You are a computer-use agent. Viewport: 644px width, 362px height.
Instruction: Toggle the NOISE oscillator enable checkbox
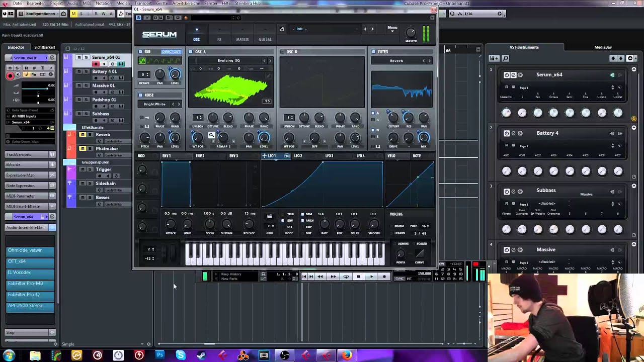point(141,95)
